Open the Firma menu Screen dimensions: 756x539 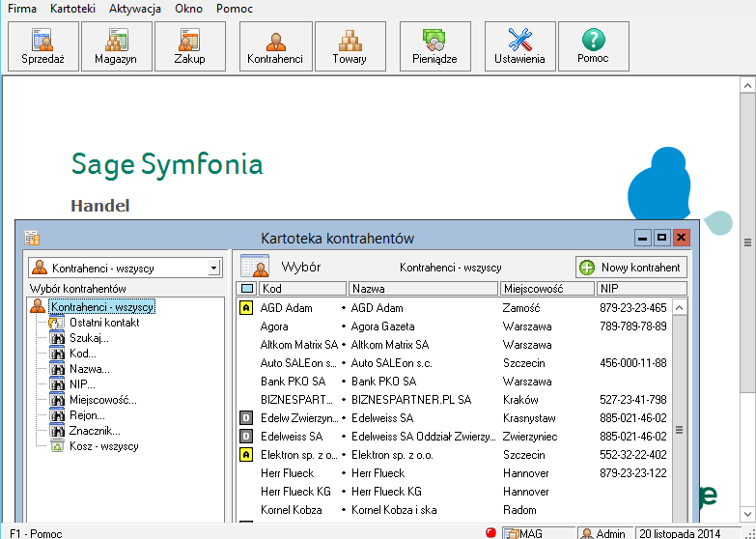coord(22,9)
